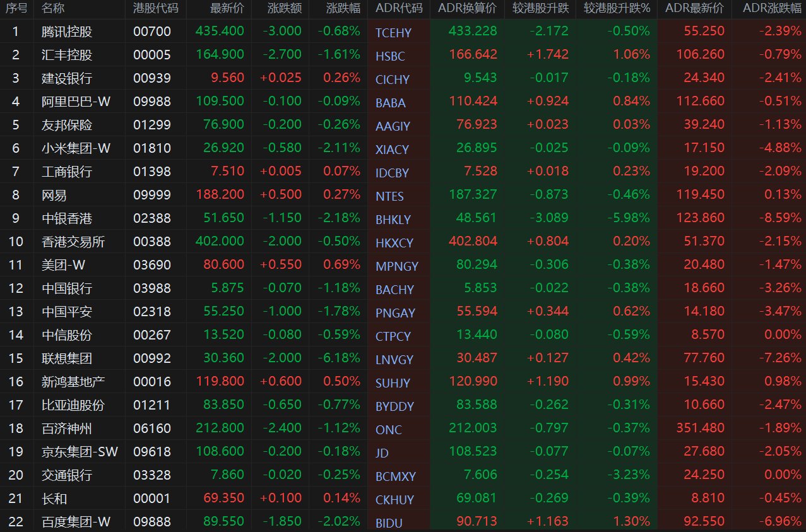Select the 比亚迪股份 stock name
This screenshot has width=806, height=532.
(73, 405)
